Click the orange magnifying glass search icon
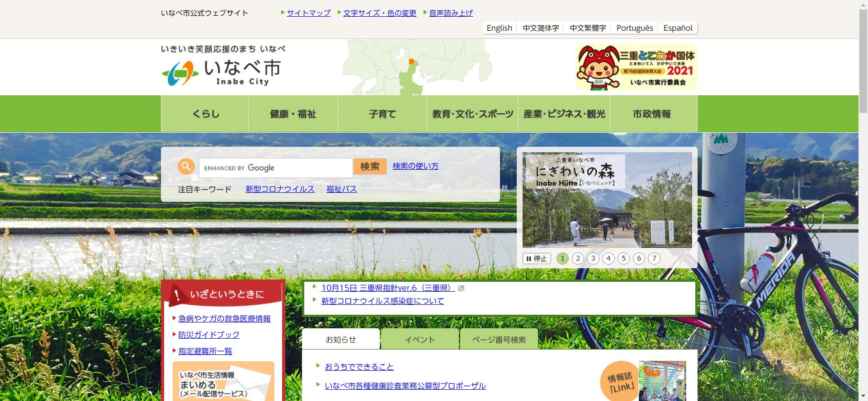868x401 pixels. click(x=186, y=167)
